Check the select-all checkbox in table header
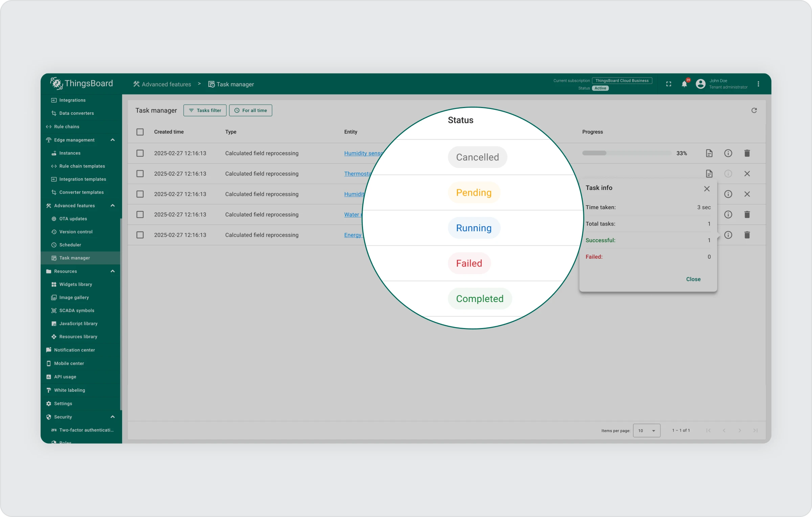Image resolution: width=812 pixels, height=517 pixels. (140, 132)
